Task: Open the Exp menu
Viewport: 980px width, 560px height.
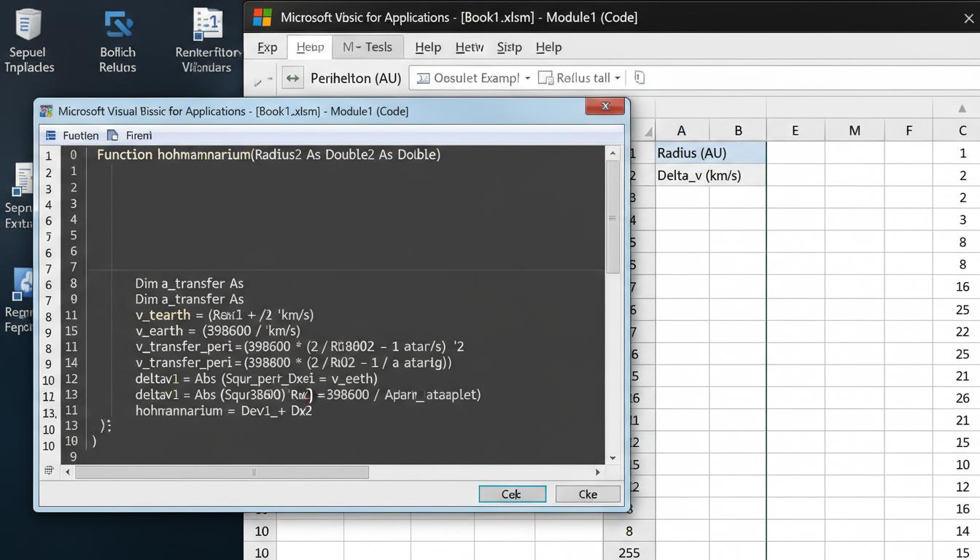Action: click(267, 47)
